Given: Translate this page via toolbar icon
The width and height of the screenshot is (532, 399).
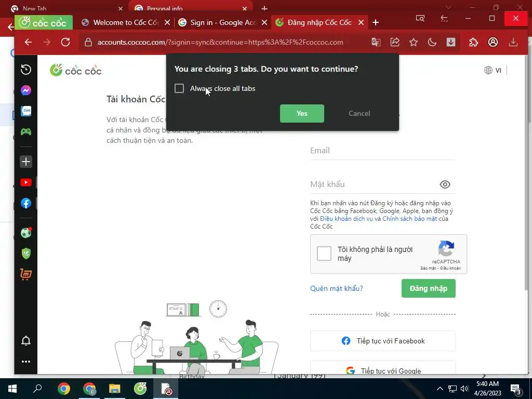Looking at the screenshot, I should [x=376, y=43].
